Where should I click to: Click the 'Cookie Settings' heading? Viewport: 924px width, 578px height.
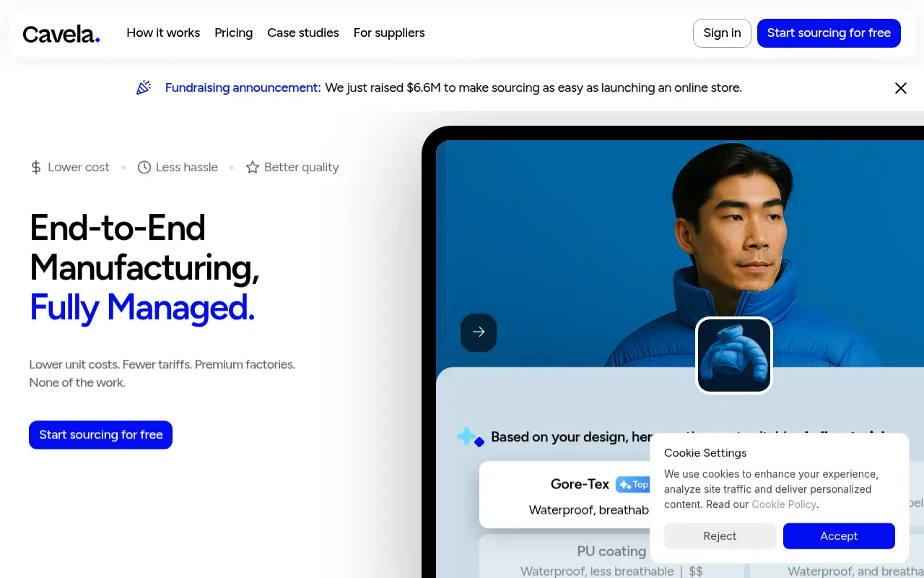click(705, 453)
